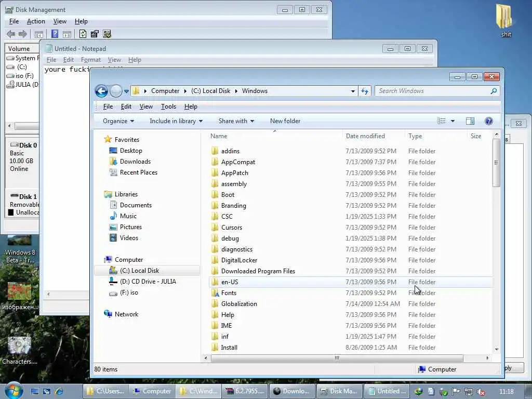The width and height of the screenshot is (532, 399).
Task: Open Explorer Edit menu
Action: tap(126, 107)
